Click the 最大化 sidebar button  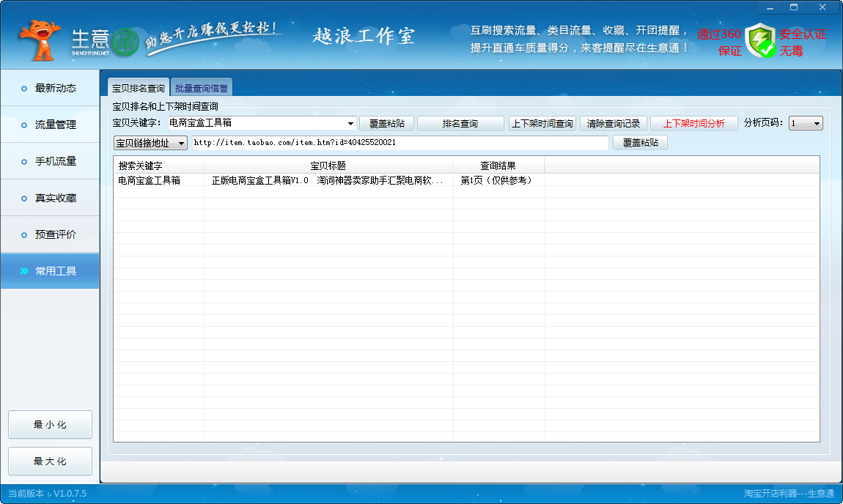[50, 461]
